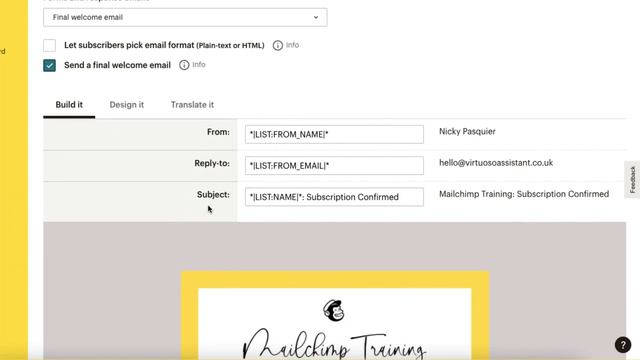Screen dimensions: 640x360
Task: Open the help question mark button
Action: pos(623,345)
